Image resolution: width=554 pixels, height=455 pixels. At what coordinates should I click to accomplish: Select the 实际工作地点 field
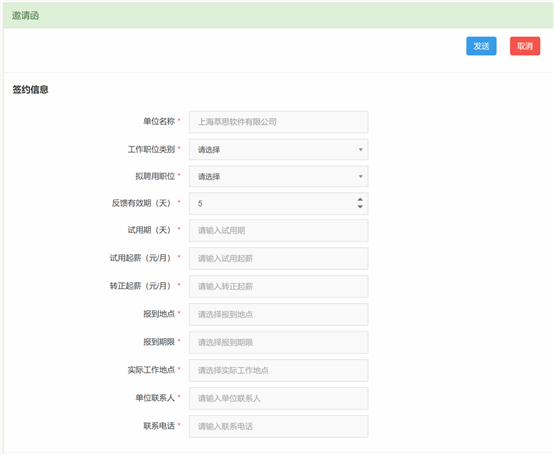[278, 371]
